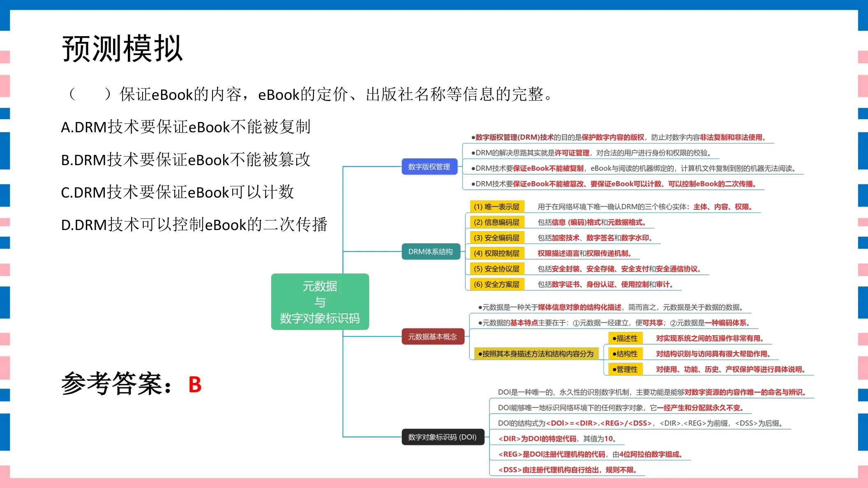Click the (3) 安全编码层 yellow label
Image resolution: width=868 pixels, height=488 pixels.
[x=497, y=238]
